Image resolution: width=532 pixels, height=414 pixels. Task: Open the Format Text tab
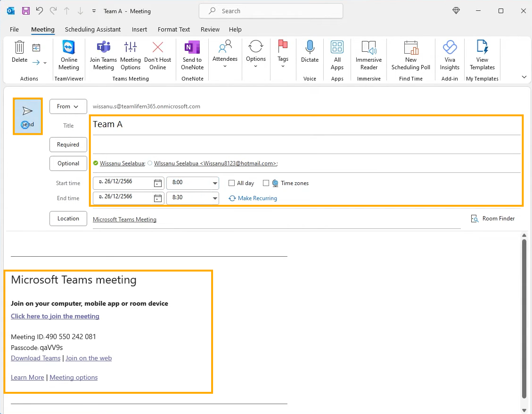click(x=174, y=30)
